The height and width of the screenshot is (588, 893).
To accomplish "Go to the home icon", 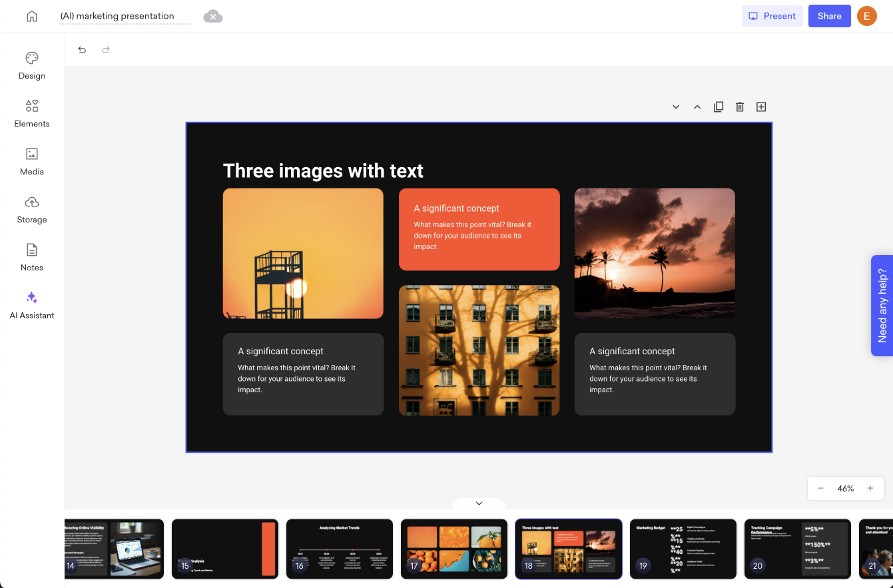I will [32, 16].
